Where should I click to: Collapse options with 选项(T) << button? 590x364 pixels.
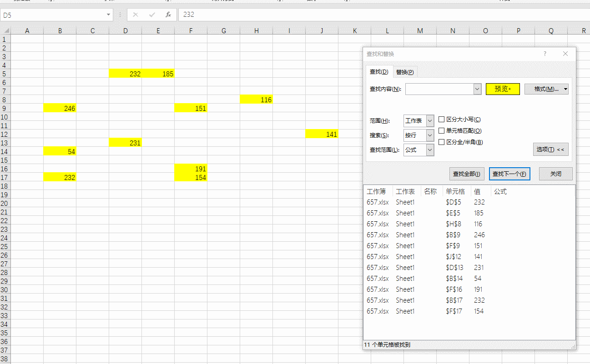point(550,149)
